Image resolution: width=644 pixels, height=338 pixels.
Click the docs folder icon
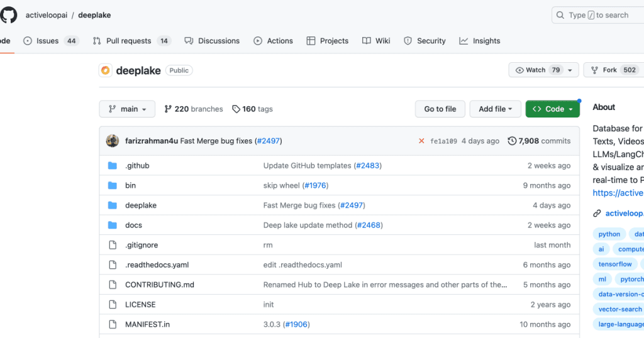point(113,225)
